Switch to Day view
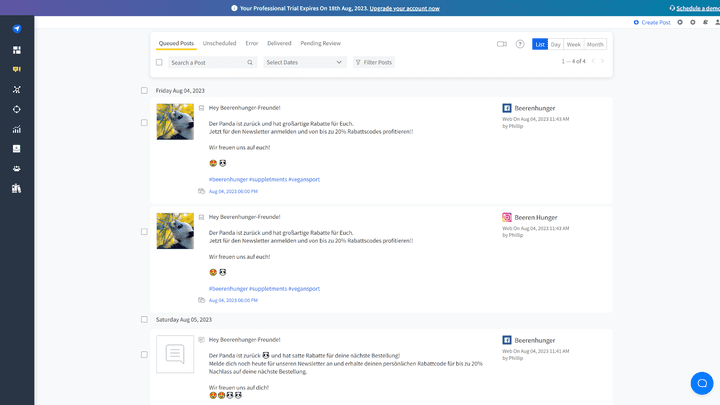720x405 pixels. point(556,44)
